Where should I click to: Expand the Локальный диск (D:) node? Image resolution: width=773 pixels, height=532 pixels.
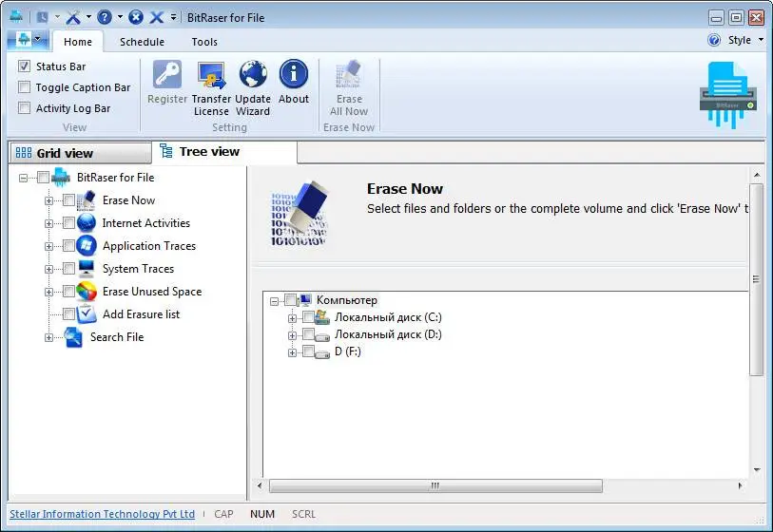click(292, 336)
